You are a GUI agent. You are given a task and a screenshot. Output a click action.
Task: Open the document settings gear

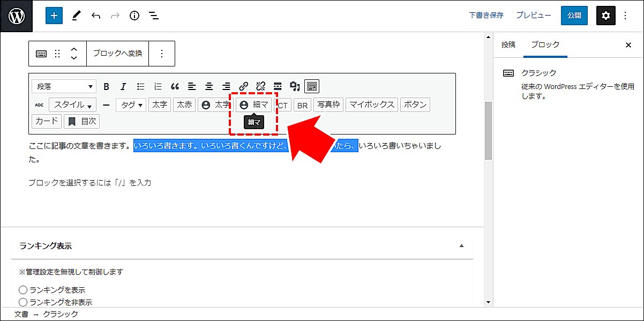[606, 16]
